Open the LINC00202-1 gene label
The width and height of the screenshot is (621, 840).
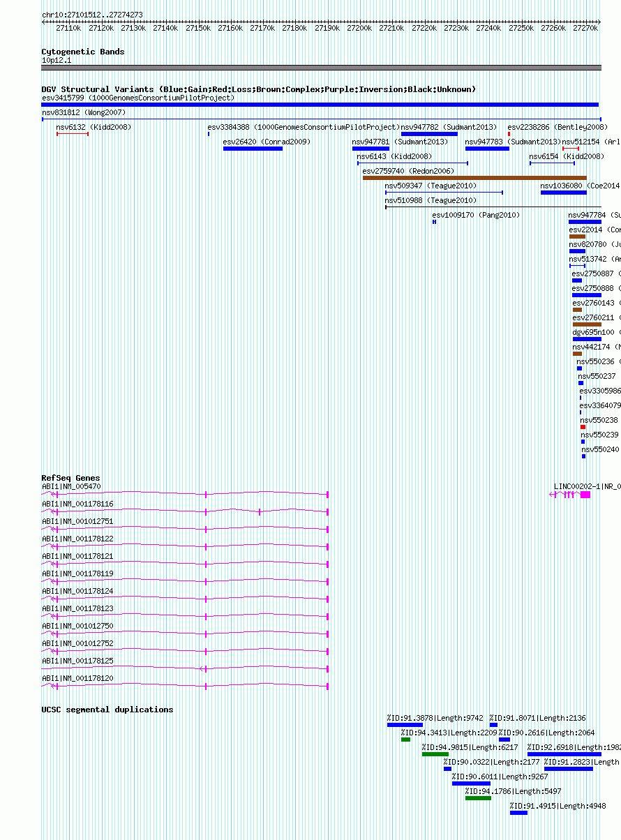(587, 486)
